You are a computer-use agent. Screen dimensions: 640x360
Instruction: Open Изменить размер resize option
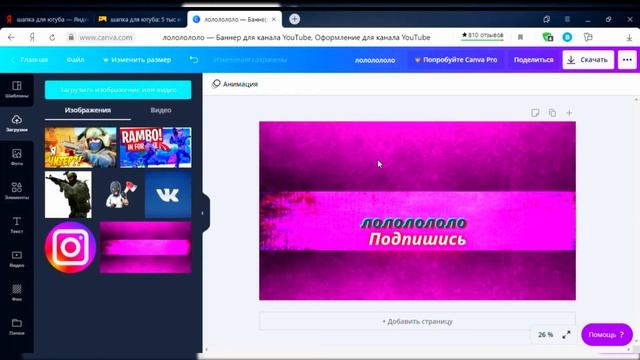137,60
